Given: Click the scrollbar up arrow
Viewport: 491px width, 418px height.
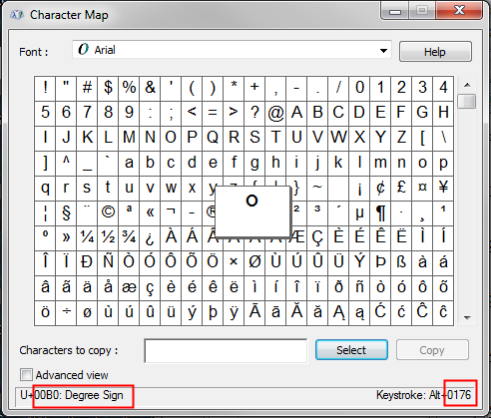Looking at the screenshot, I should pyautogui.click(x=467, y=85).
